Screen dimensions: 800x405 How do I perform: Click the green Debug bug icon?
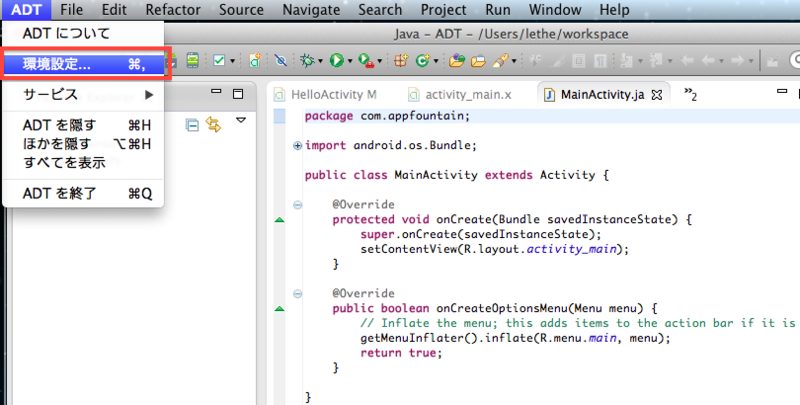coord(307,61)
